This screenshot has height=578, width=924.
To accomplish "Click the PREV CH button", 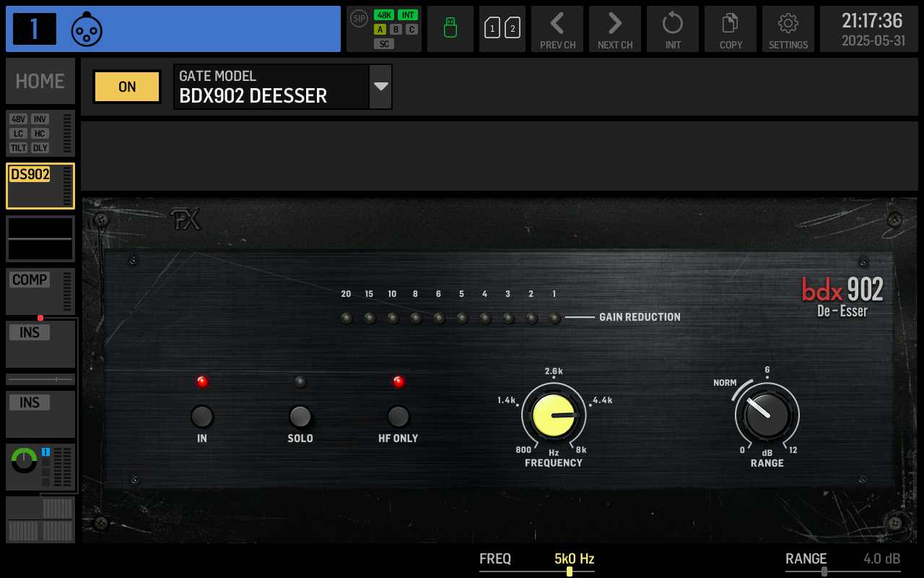I will click(557, 29).
